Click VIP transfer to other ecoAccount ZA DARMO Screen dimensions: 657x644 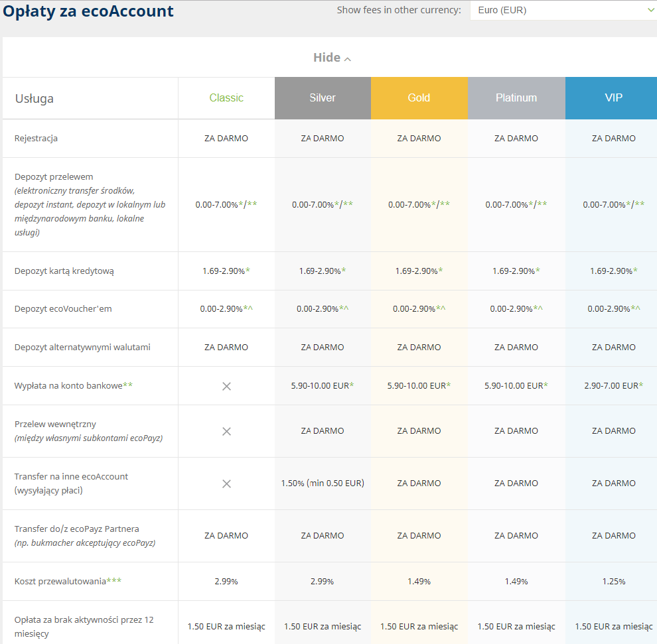click(613, 483)
